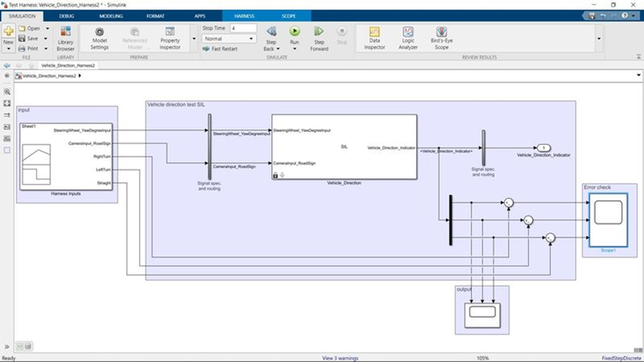This screenshot has height=362, width=644.
Task: Open the help question mark icon
Action: click(625, 15)
